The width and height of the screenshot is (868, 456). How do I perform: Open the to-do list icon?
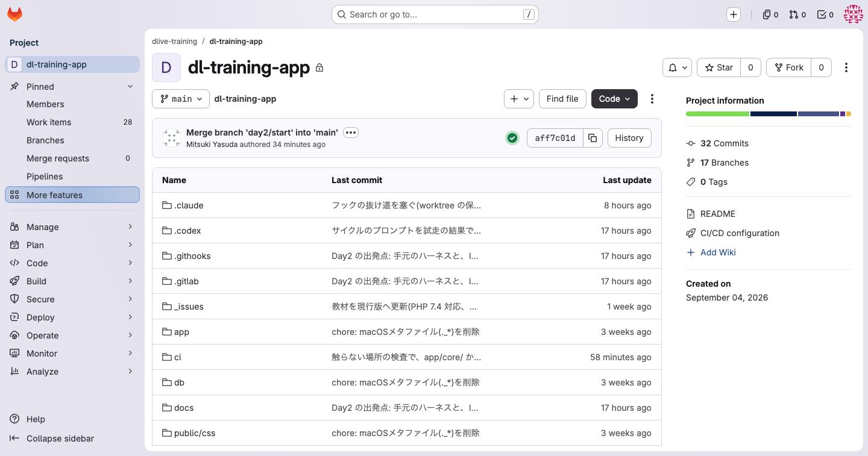click(825, 14)
